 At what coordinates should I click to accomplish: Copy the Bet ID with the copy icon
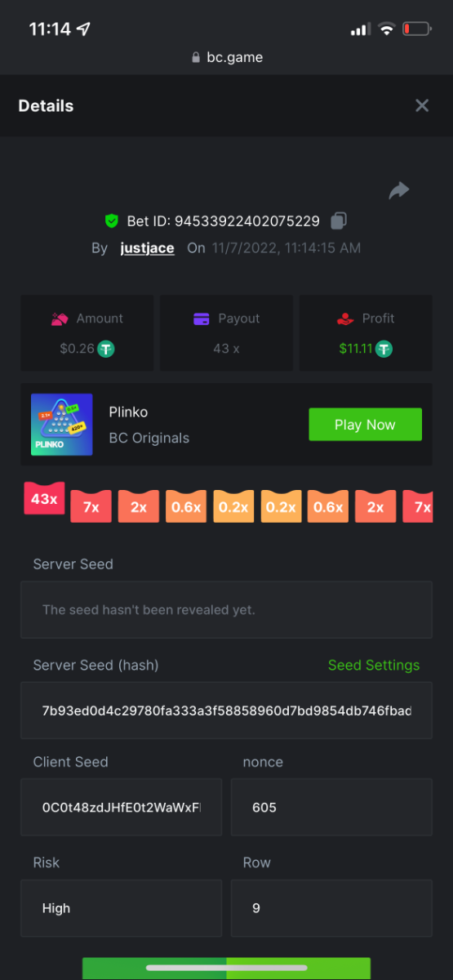point(339,220)
